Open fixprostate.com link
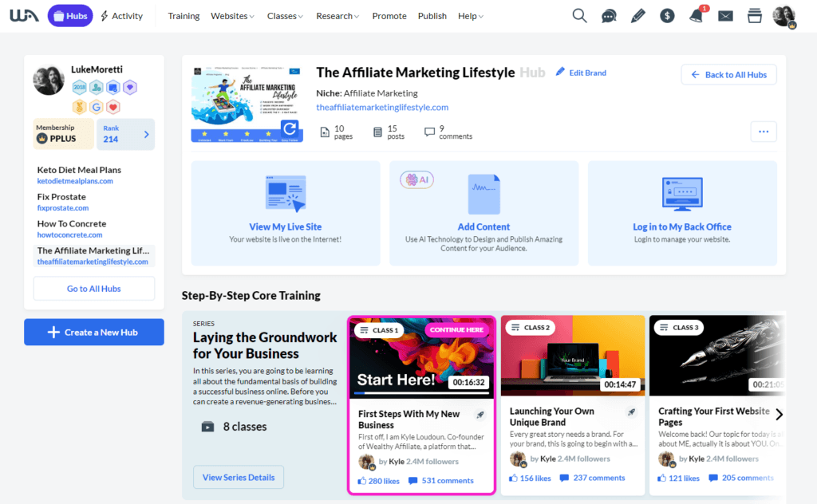817x504 pixels. pyautogui.click(x=63, y=208)
